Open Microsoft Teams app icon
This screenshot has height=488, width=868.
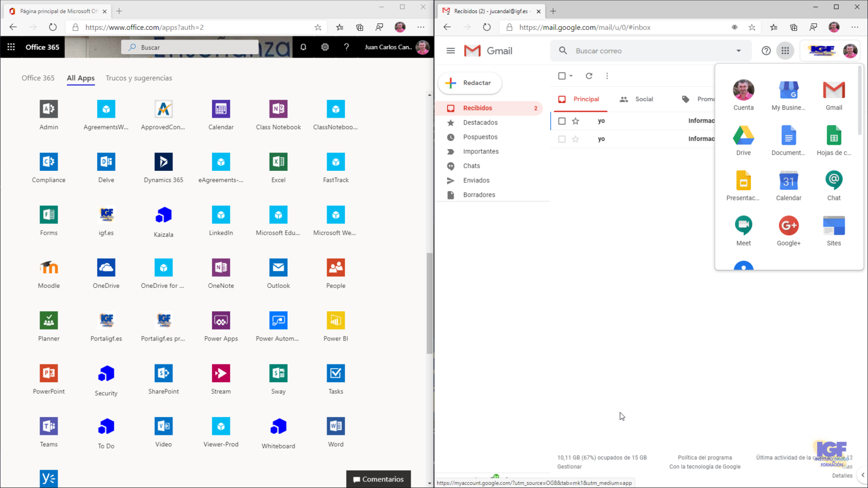[49, 427]
